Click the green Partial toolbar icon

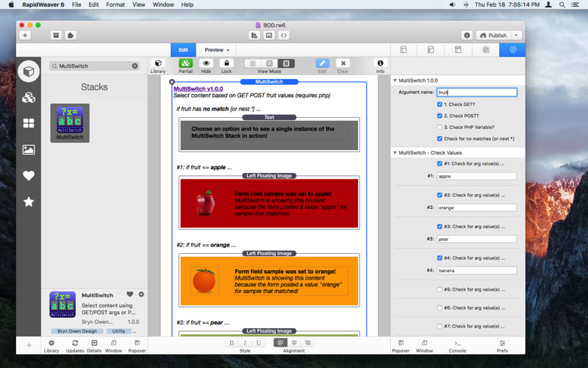pyautogui.click(x=186, y=63)
